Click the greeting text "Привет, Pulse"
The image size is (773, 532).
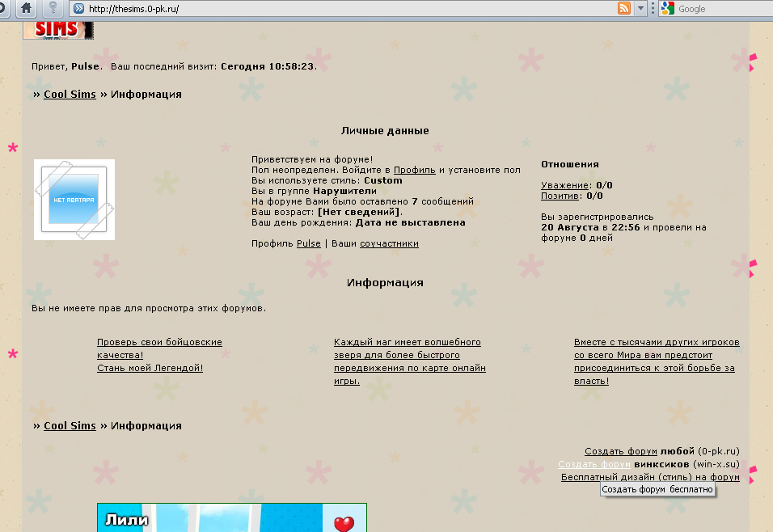pos(66,66)
